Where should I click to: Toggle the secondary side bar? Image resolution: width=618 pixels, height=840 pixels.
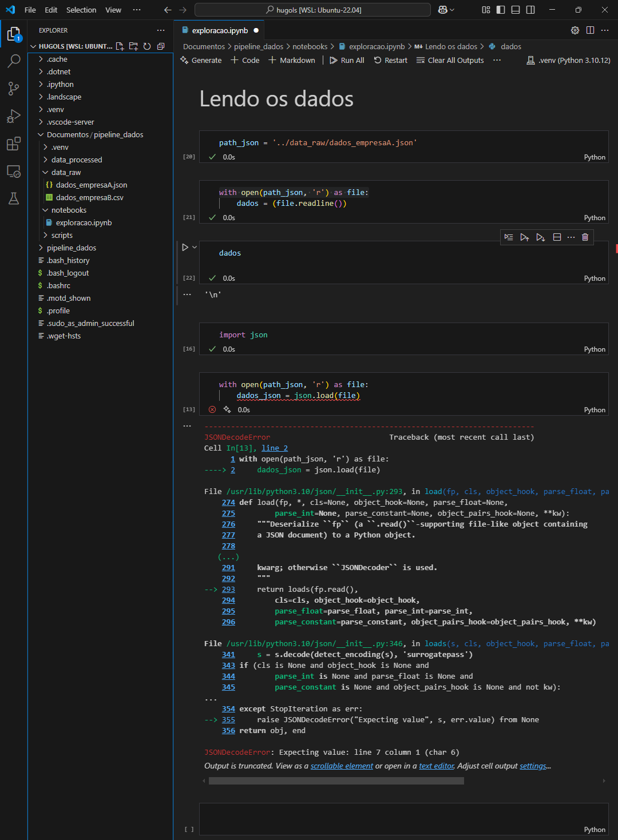(x=530, y=10)
